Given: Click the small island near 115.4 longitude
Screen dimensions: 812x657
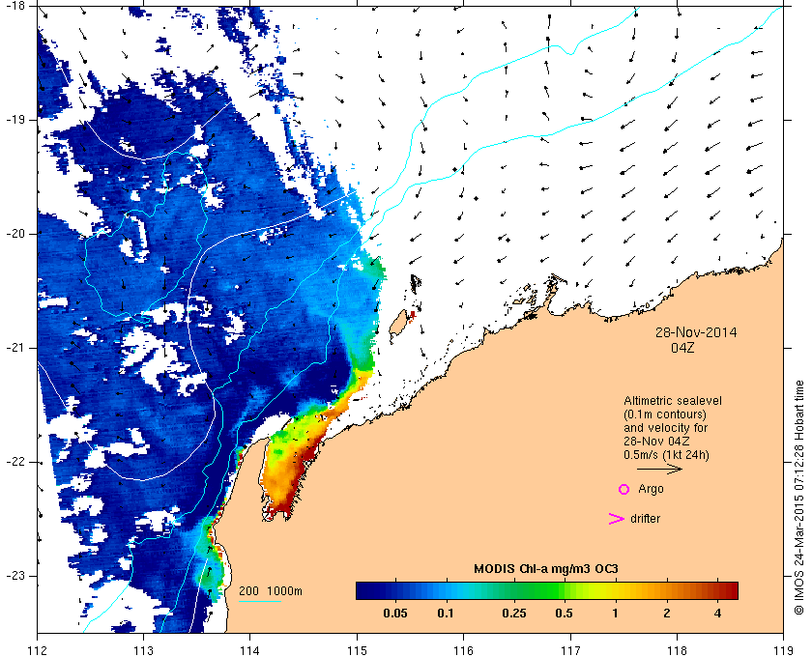Looking at the screenshot, I should [x=397, y=325].
